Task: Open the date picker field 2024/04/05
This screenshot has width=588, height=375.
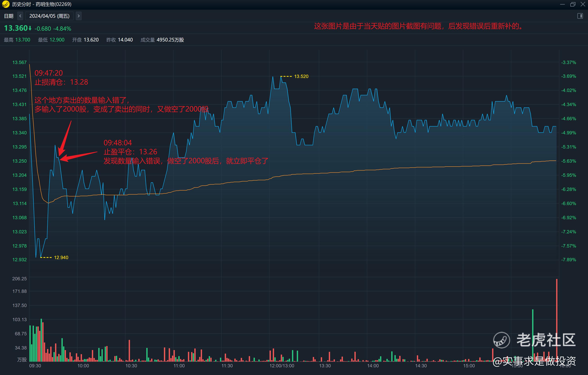Action: tap(49, 16)
